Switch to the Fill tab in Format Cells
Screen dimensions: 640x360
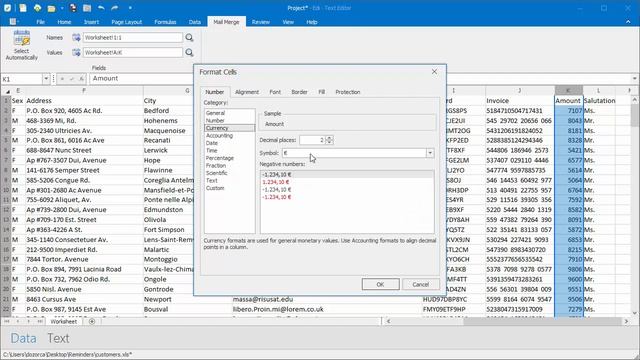322,92
